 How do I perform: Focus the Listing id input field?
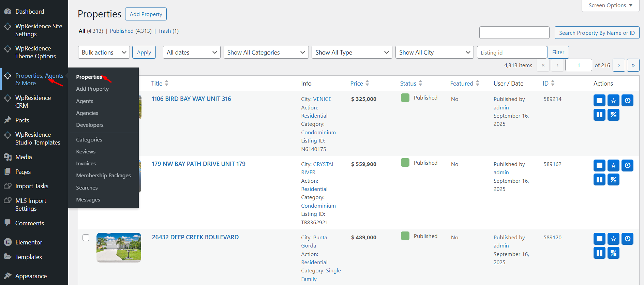click(511, 52)
